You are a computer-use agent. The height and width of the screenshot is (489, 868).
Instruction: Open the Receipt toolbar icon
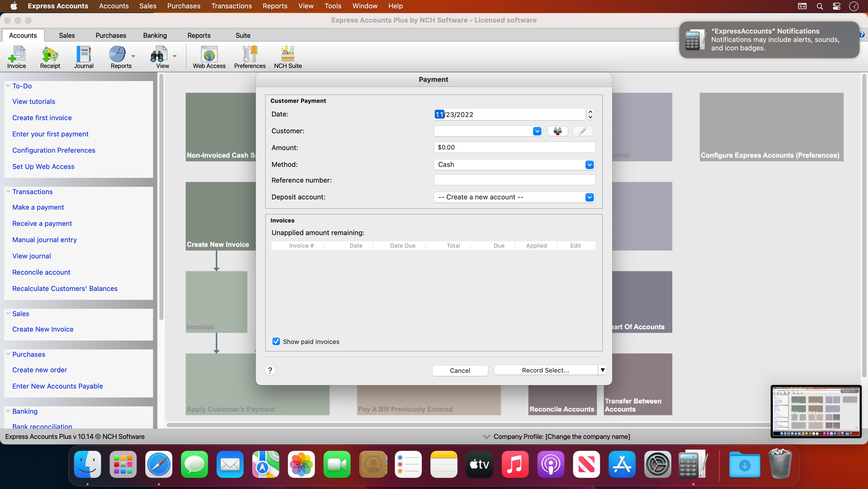pyautogui.click(x=50, y=57)
